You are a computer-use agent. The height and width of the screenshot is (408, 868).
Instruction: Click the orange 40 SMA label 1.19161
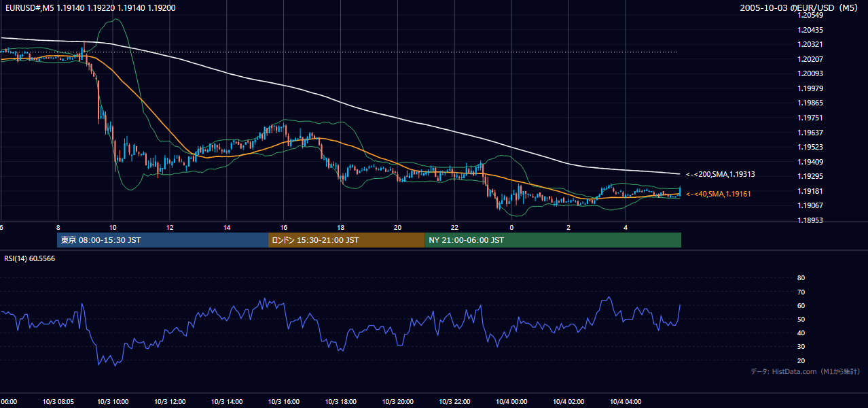pos(719,194)
